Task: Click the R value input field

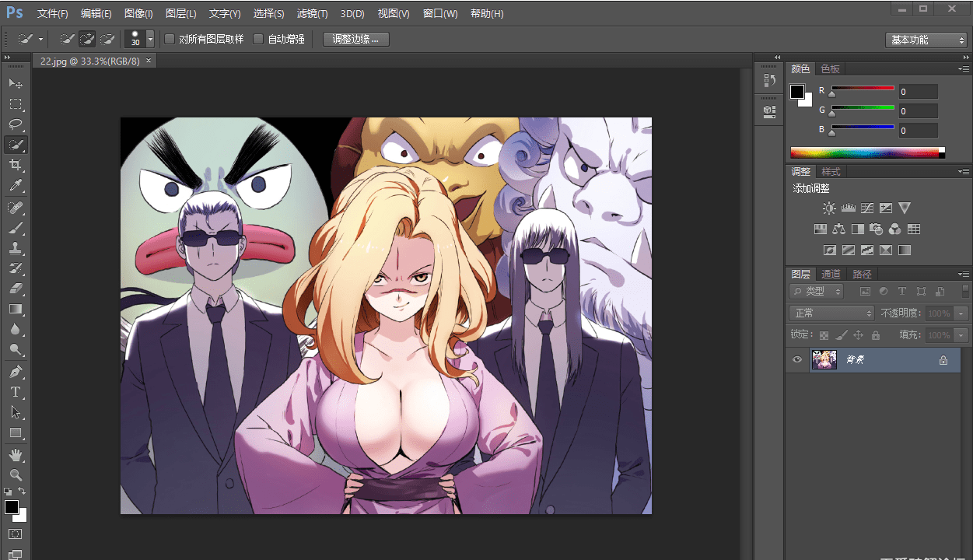Action: click(x=919, y=92)
